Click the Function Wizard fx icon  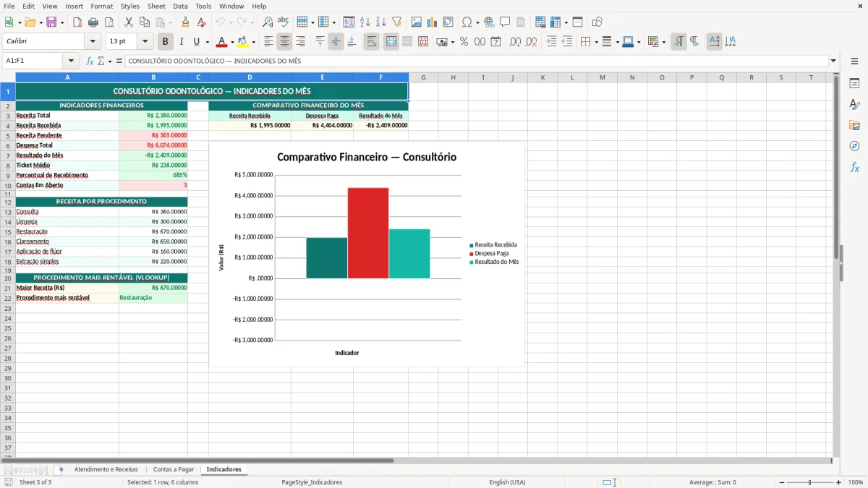click(x=90, y=61)
